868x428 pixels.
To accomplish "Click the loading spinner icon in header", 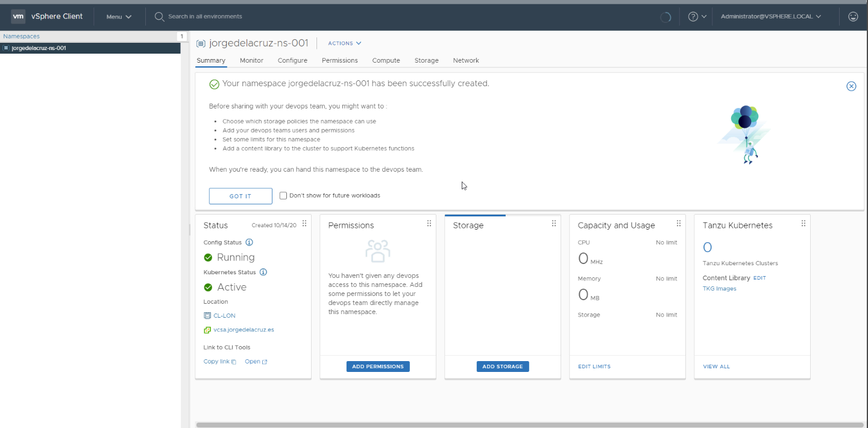I will pyautogui.click(x=665, y=17).
